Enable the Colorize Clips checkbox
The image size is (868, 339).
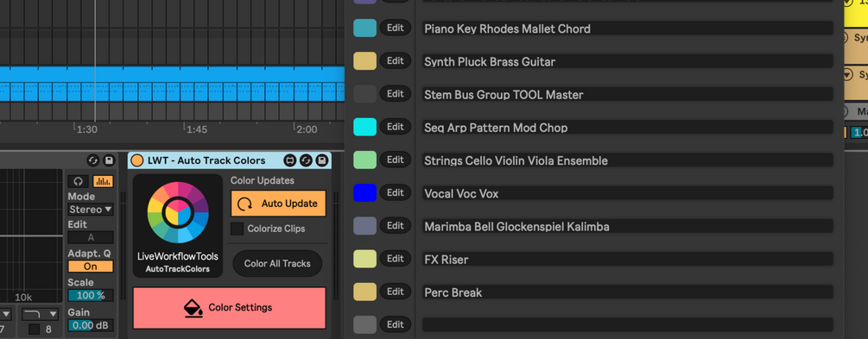(237, 229)
